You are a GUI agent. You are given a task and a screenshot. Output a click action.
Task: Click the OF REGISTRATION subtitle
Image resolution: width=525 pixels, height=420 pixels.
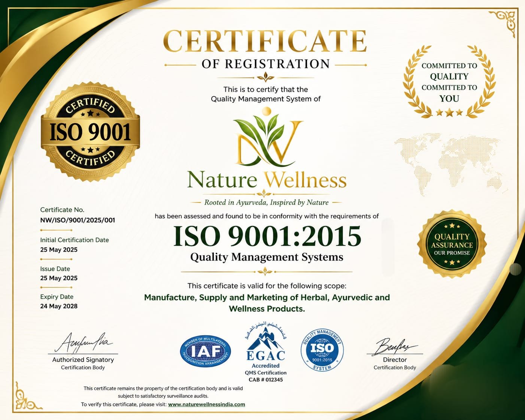coord(266,64)
